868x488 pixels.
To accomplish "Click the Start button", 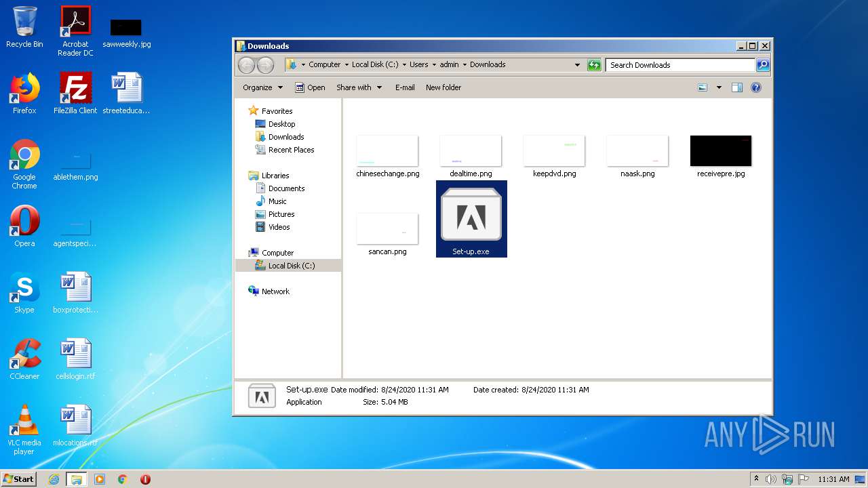I will pyautogui.click(x=19, y=479).
